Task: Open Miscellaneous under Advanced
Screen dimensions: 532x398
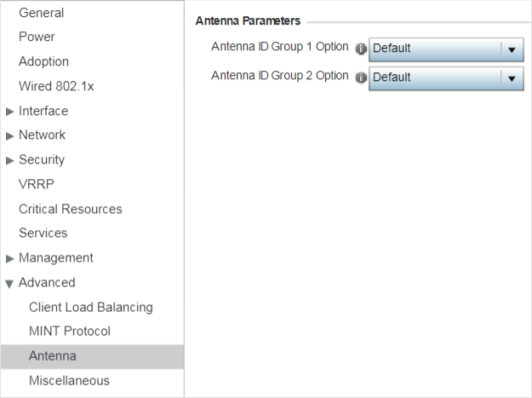Action: pyautogui.click(x=69, y=381)
